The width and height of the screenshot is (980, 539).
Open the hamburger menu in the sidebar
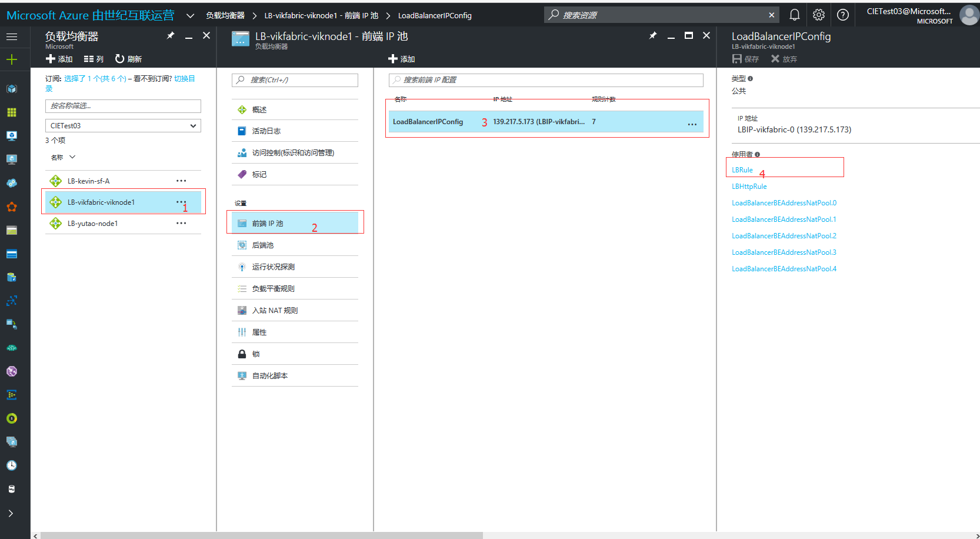[x=11, y=36]
